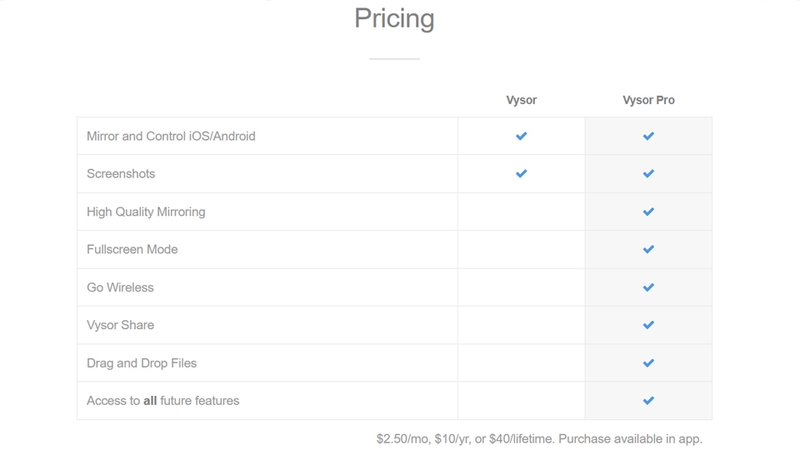800x450 pixels.
Task: Click the Fullscreen Mode checkmark under Vysor Pro
Action: pyautogui.click(x=648, y=249)
